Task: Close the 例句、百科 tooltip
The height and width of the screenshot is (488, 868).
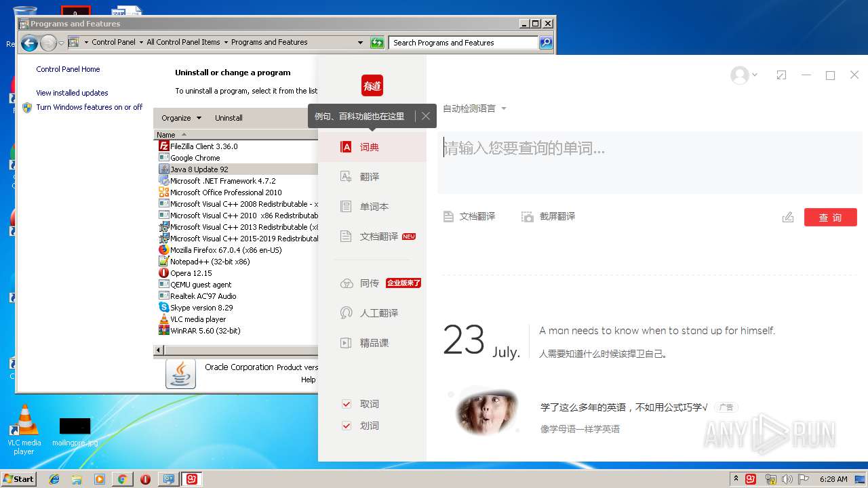Action: click(426, 116)
